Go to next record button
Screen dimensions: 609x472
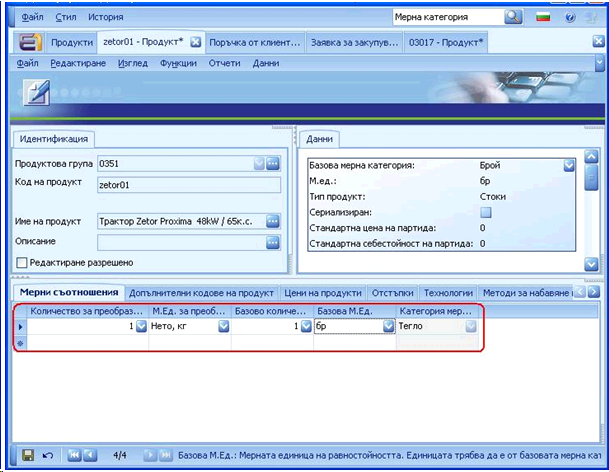coord(150,455)
